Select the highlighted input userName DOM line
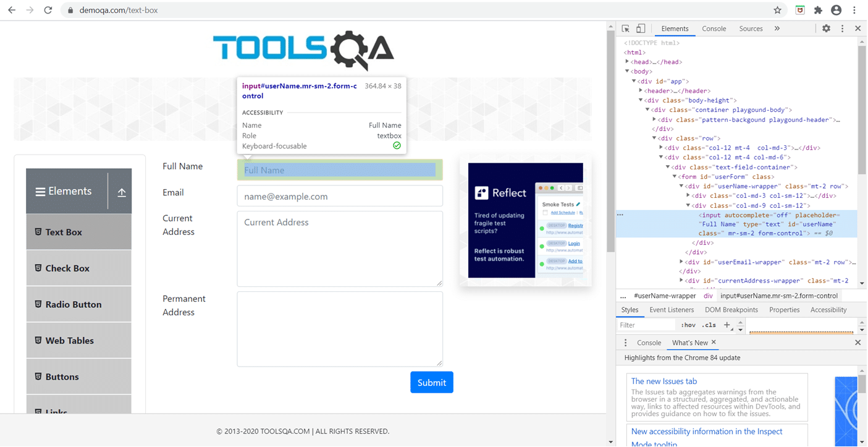 point(736,224)
